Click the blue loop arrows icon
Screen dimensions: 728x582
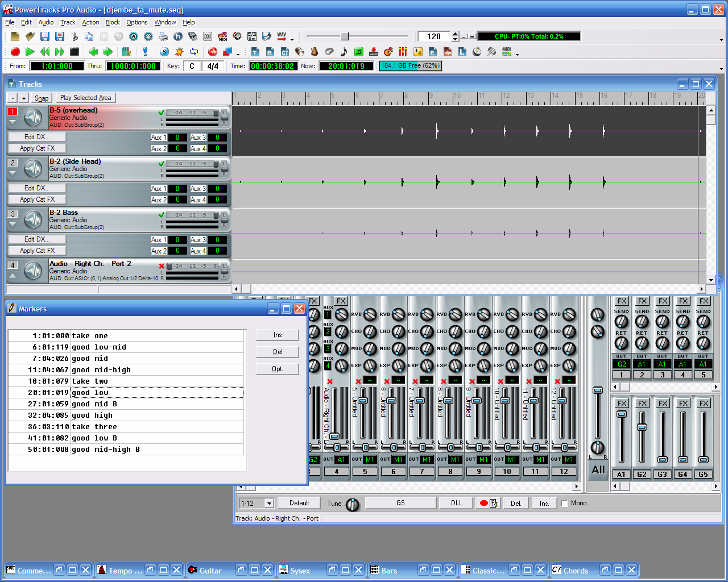point(193,52)
